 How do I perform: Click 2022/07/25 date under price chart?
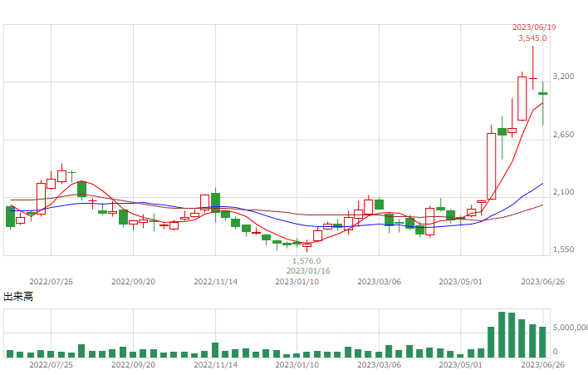[x=51, y=282]
